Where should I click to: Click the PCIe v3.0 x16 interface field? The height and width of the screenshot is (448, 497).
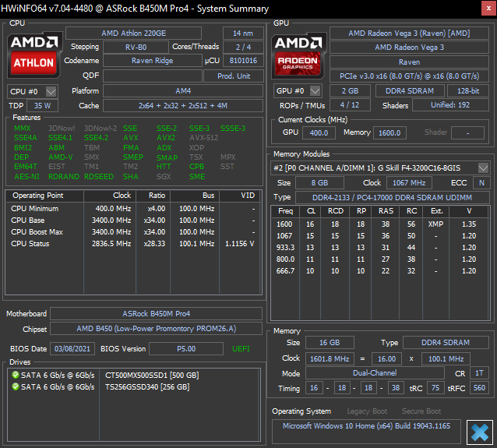[x=409, y=76]
